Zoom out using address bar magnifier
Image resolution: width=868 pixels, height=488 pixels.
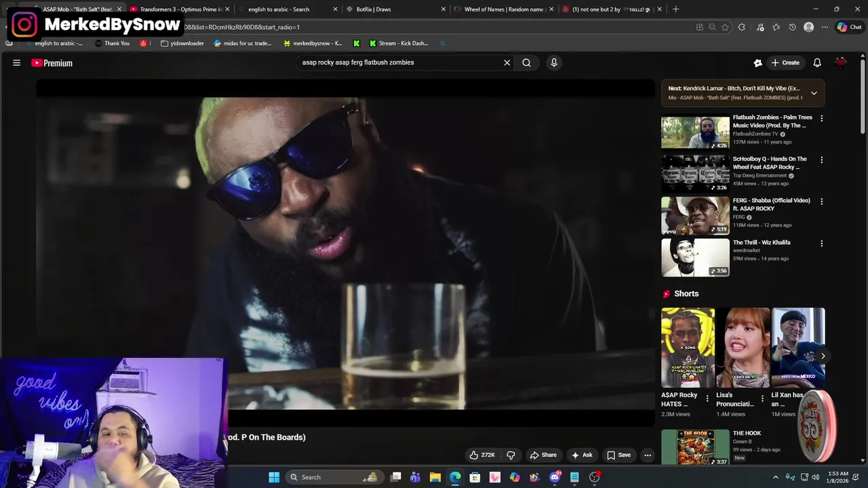point(712,27)
